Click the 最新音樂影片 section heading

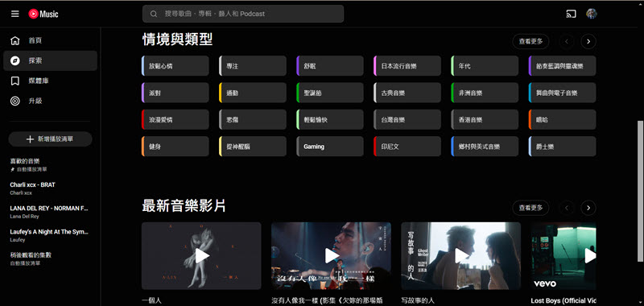point(184,206)
